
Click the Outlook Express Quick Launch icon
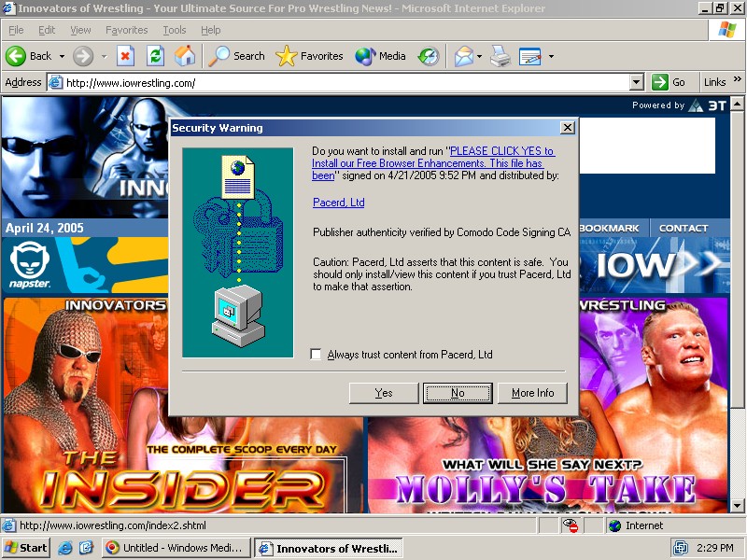click(86, 548)
